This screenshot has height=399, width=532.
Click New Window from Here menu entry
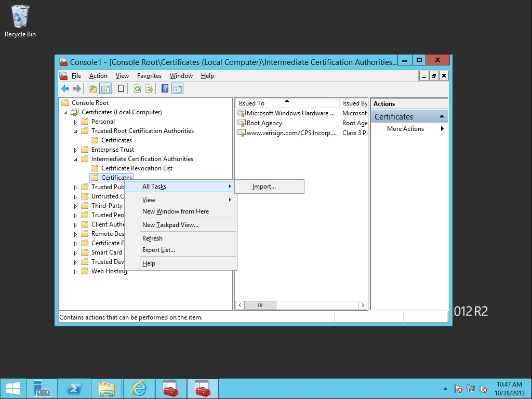pyautogui.click(x=176, y=211)
